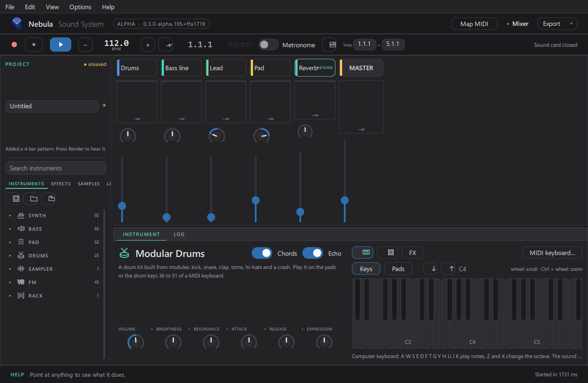Click the red record dot
The image size is (588, 383).
pyautogui.click(x=14, y=45)
